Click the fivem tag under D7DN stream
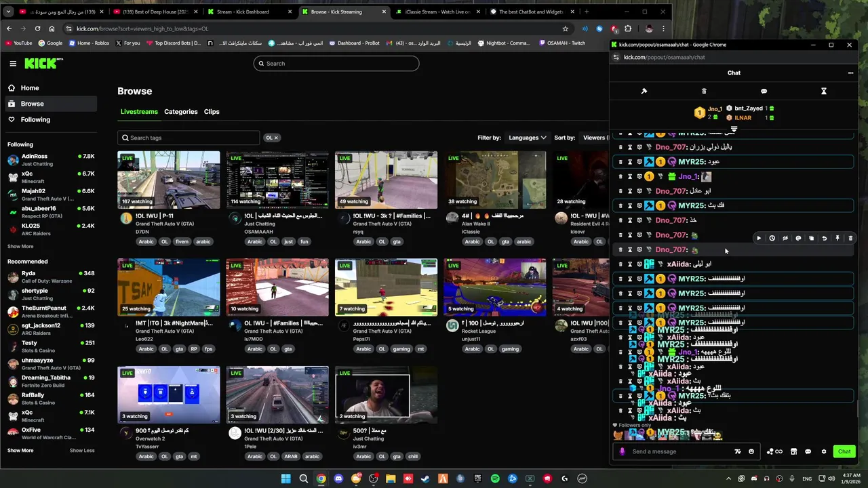Screen dimensions: 868x488 click(182, 241)
